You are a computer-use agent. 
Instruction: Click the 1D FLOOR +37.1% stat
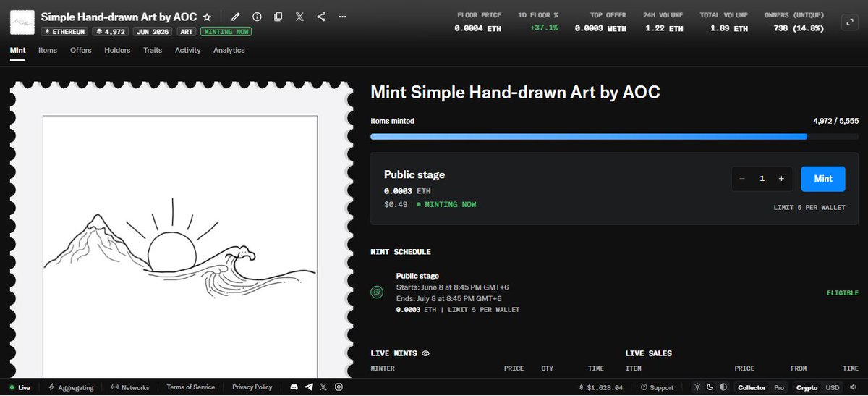pyautogui.click(x=537, y=22)
